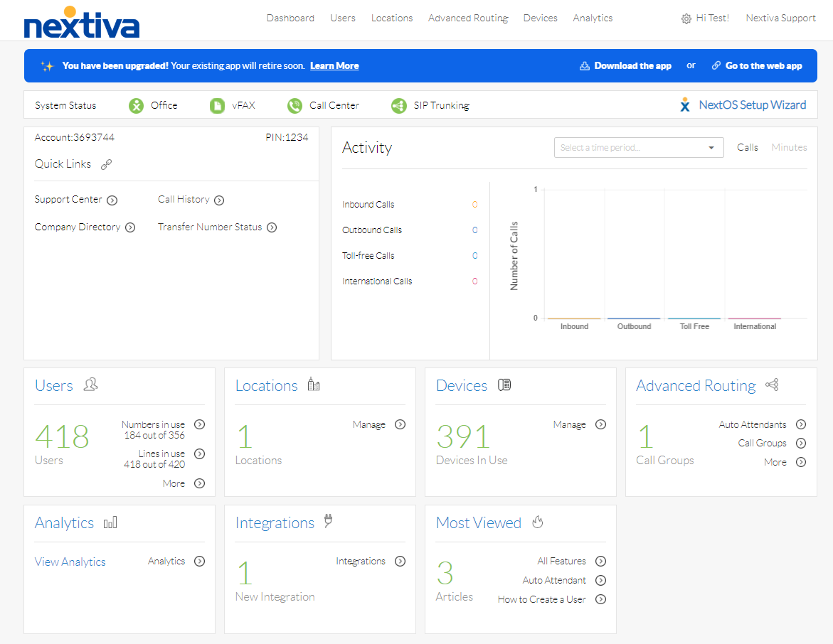Open the Advanced Routing top menu

pyautogui.click(x=468, y=18)
